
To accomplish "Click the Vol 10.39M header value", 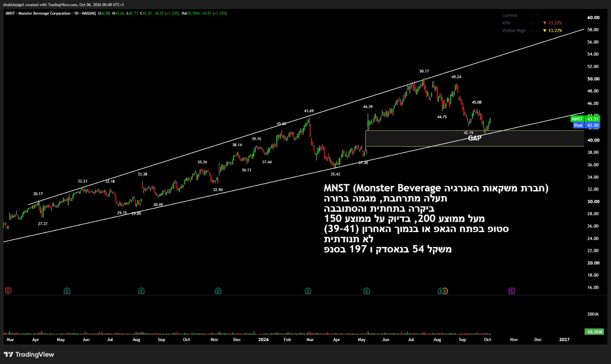I will click(191, 13).
